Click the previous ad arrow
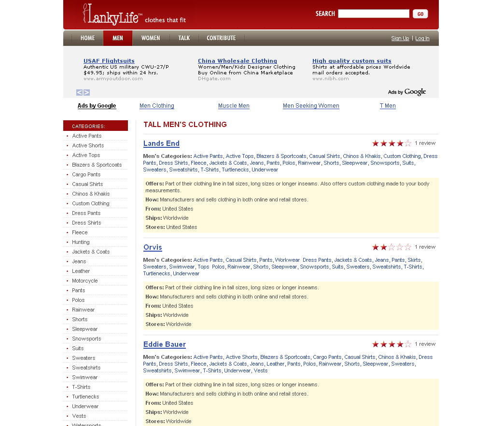 [x=79, y=93]
